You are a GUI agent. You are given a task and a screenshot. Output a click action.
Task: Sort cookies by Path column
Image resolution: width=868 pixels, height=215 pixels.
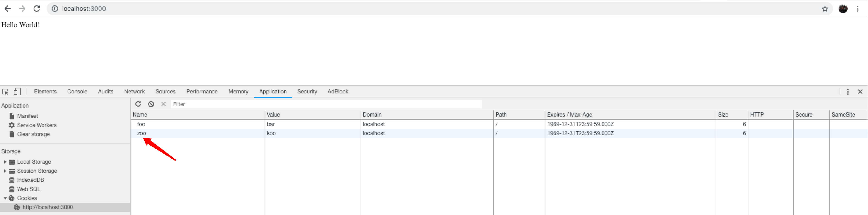519,115
